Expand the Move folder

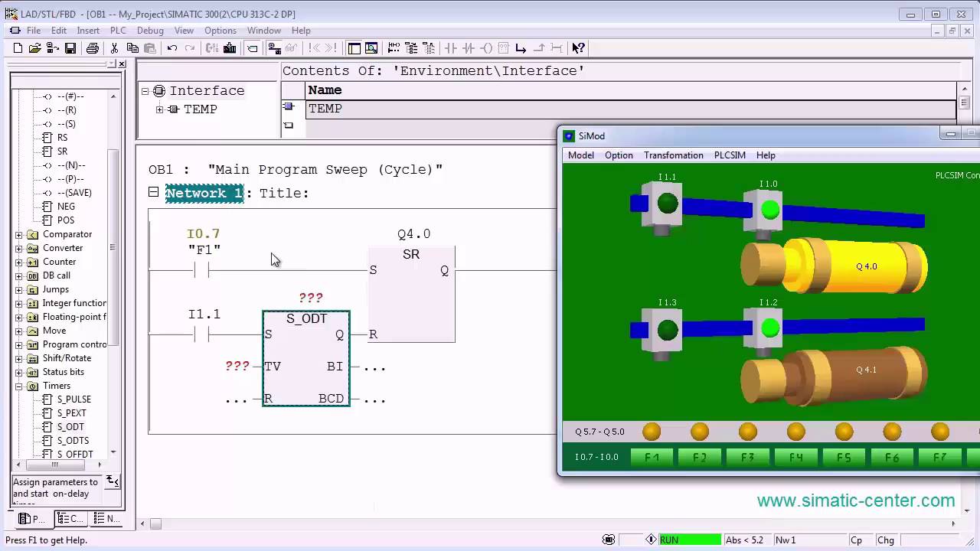pyautogui.click(x=19, y=331)
